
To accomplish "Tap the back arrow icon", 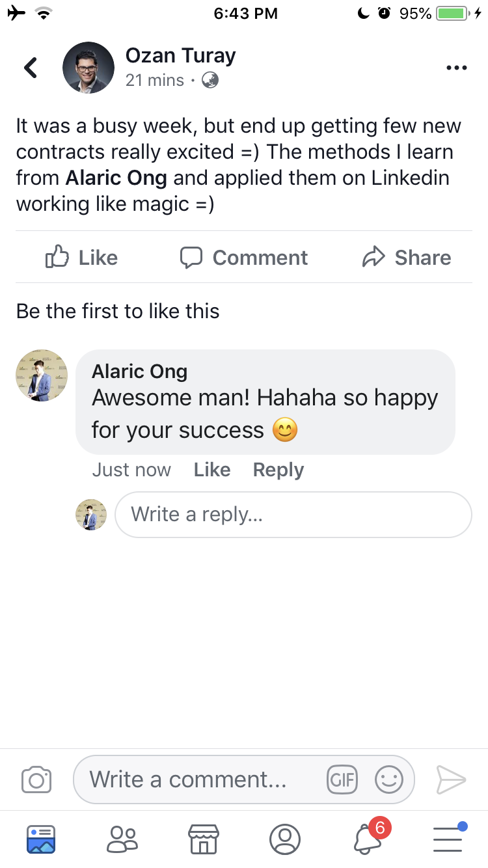I will 31,67.
